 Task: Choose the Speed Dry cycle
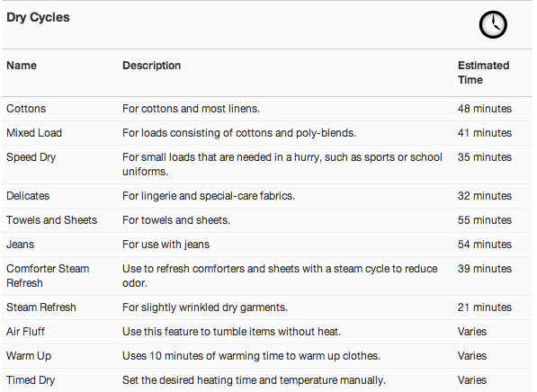267,165
